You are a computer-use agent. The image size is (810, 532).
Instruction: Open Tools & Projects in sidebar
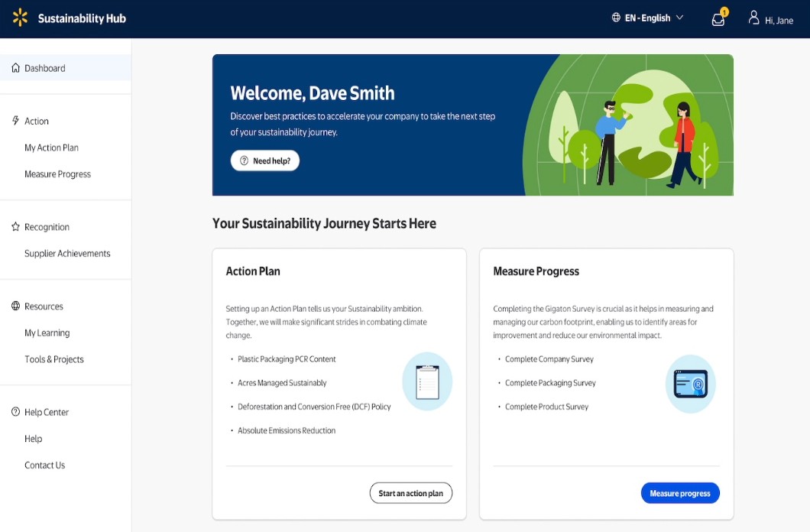[x=53, y=359]
